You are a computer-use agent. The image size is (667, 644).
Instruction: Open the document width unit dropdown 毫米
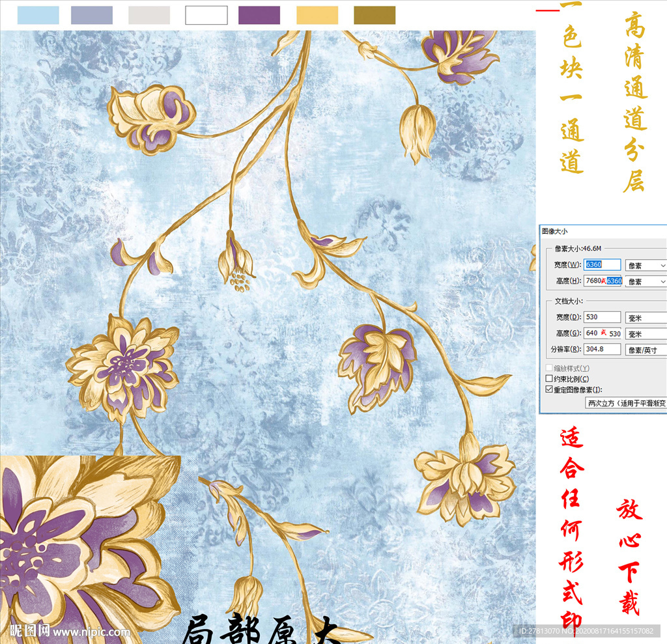click(646, 318)
